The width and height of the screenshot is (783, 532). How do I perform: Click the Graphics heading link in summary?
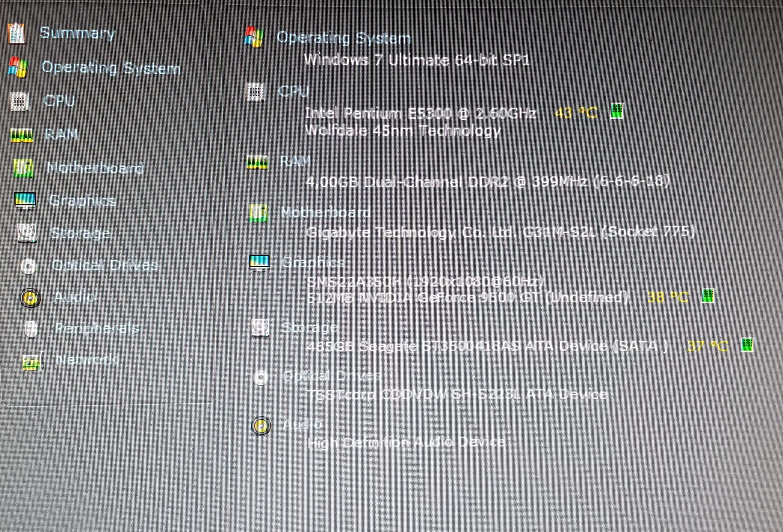click(313, 263)
